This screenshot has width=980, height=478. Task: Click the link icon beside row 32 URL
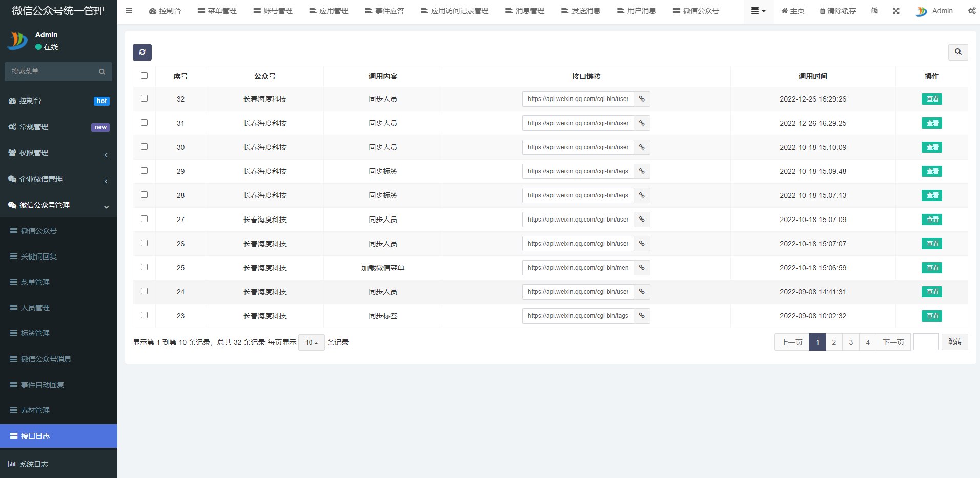click(x=642, y=99)
